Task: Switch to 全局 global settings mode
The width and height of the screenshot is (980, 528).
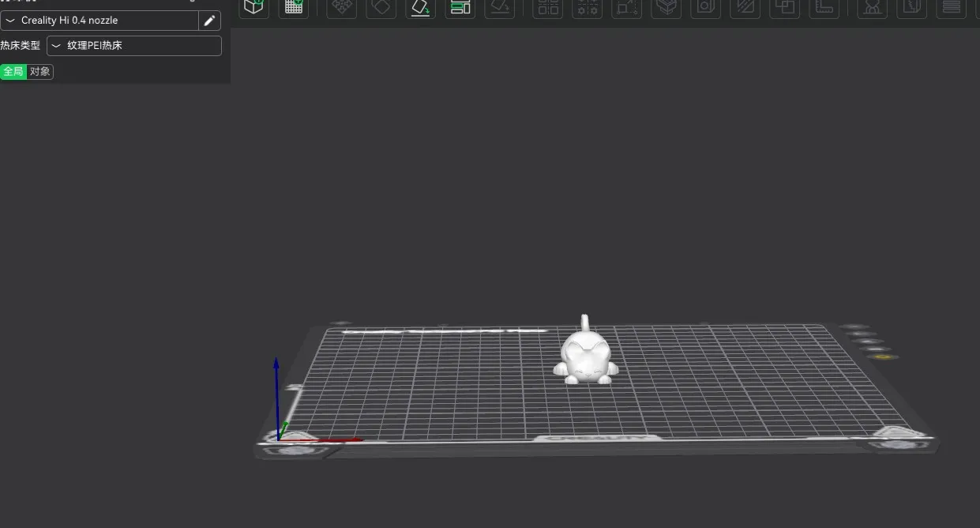Action: tap(13, 72)
